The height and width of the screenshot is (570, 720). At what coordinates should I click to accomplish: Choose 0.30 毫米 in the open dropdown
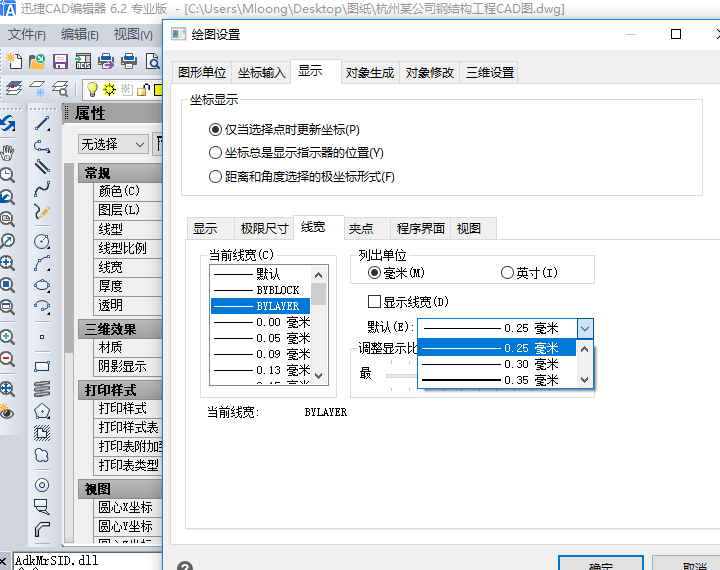[496, 364]
